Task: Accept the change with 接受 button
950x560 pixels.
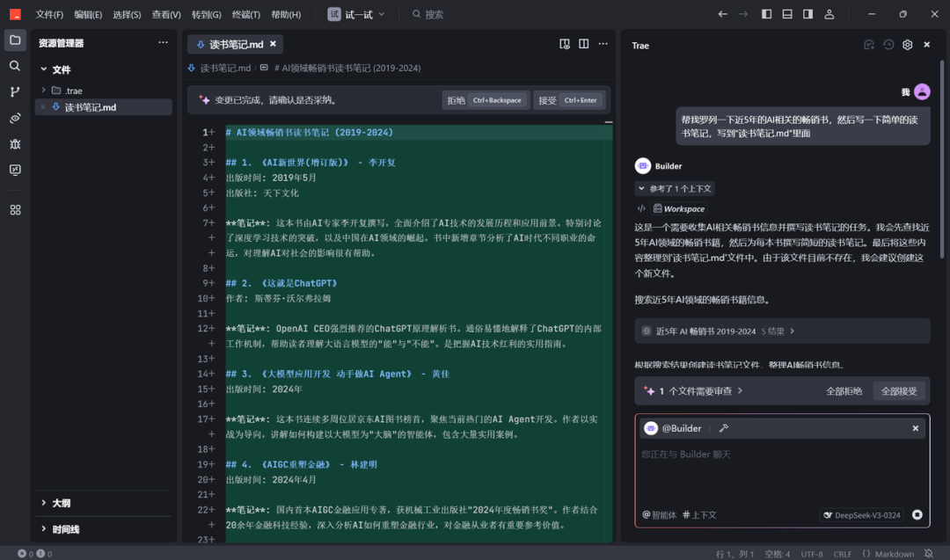Action: [569, 100]
